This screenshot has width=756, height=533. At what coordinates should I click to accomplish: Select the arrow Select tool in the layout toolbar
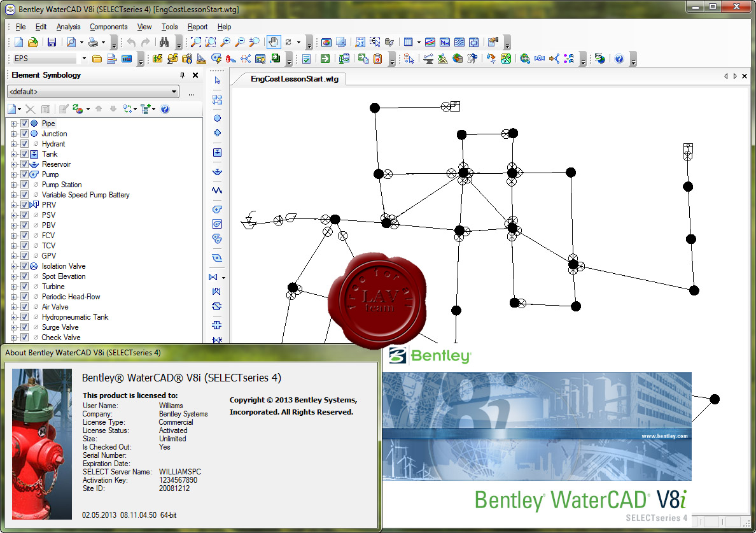pos(218,80)
